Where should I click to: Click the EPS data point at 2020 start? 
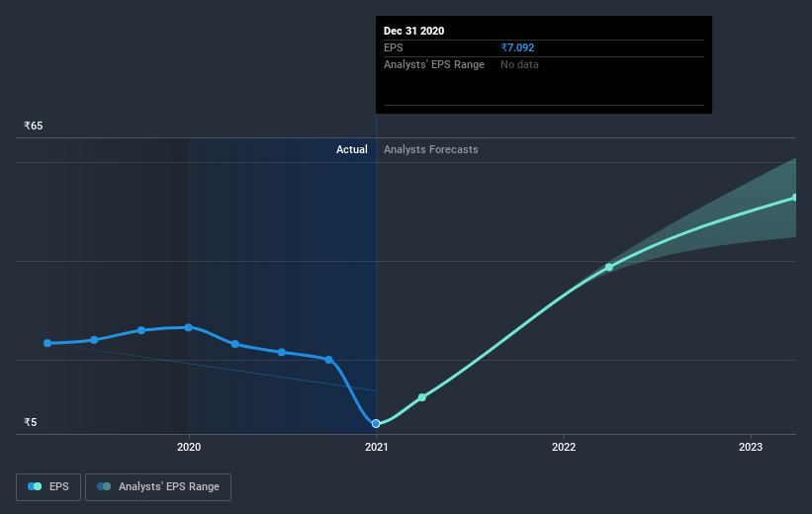189,327
